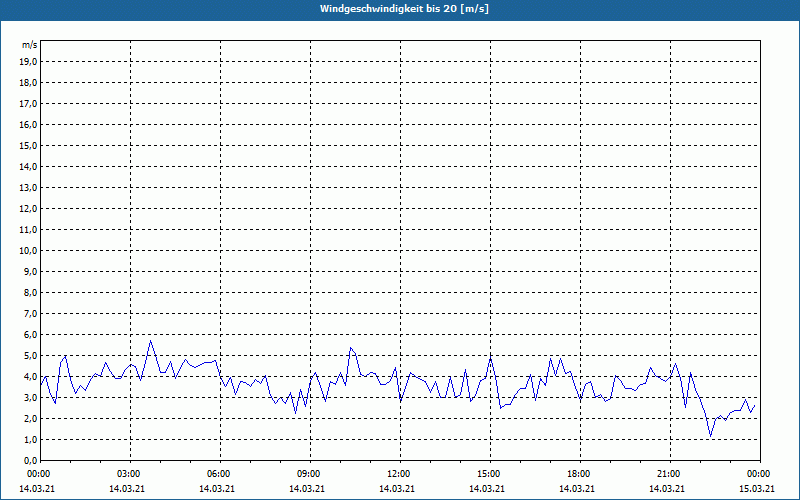Pick the "16,0" y-axis value
This screenshot has height=500, width=800.
(x=28, y=124)
